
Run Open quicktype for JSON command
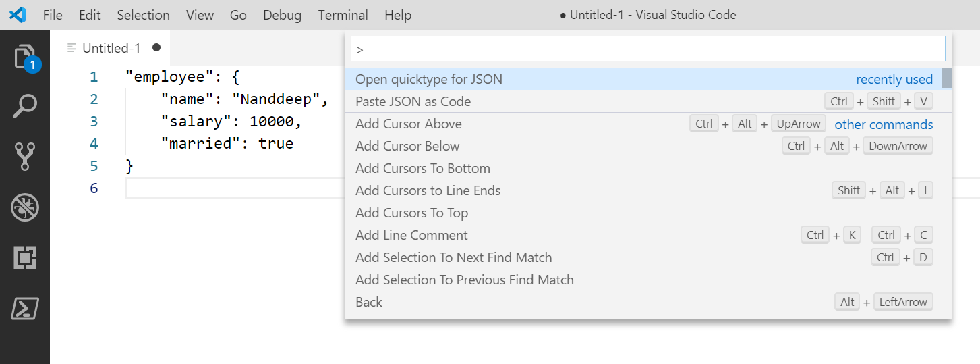tap(429, 79)
